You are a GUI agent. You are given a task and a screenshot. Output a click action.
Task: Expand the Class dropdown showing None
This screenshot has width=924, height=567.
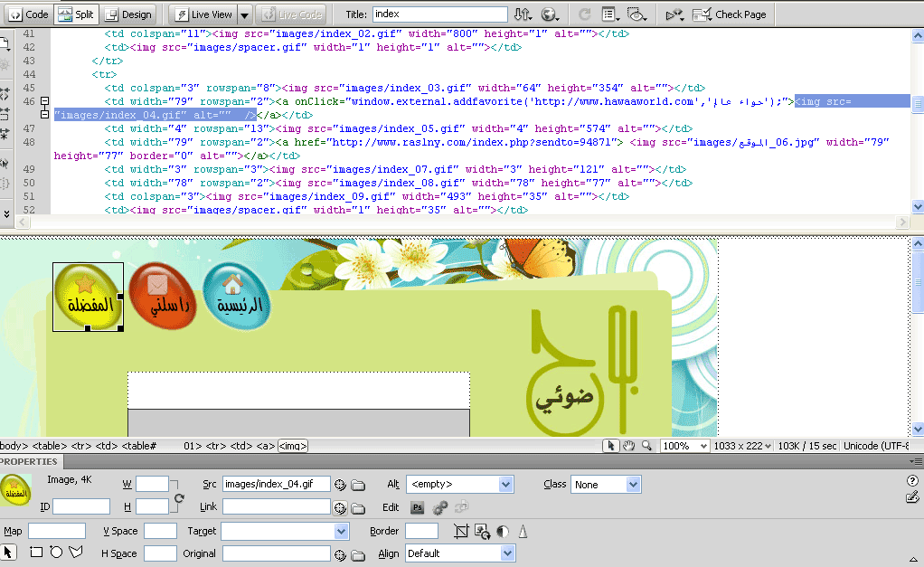(x=633, y=485)
